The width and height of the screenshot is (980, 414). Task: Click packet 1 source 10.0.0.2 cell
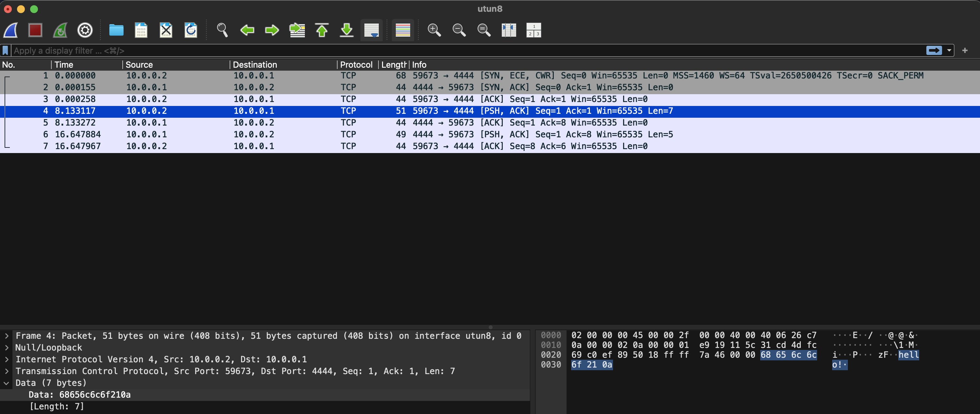click(147, 76)
